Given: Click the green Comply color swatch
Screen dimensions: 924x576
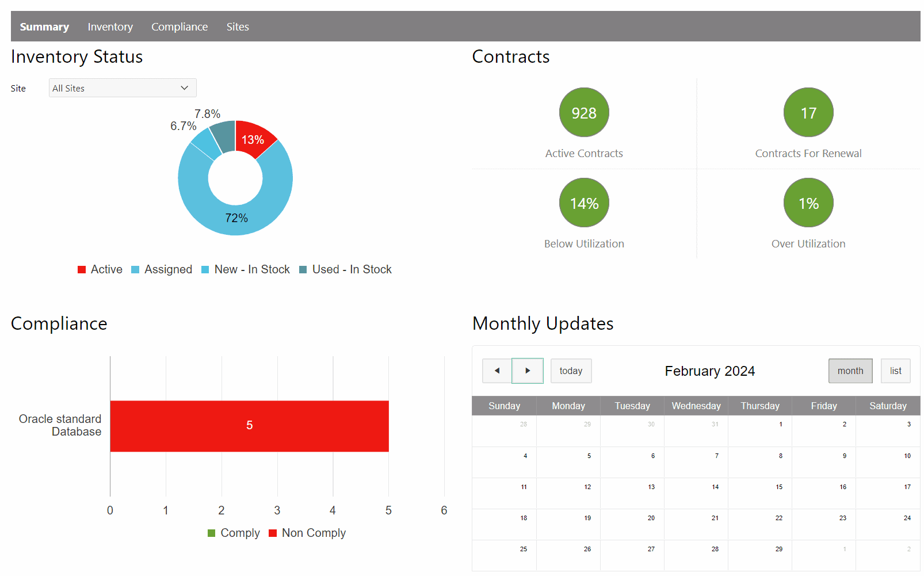Looking at the screenshot, I should tap(212, 533).
